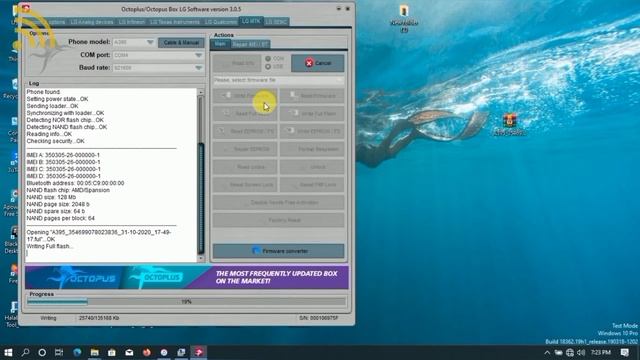Switch to the LG MTK tab
The width and height of the screenshot is (640, 360).
tap(251, 21)
